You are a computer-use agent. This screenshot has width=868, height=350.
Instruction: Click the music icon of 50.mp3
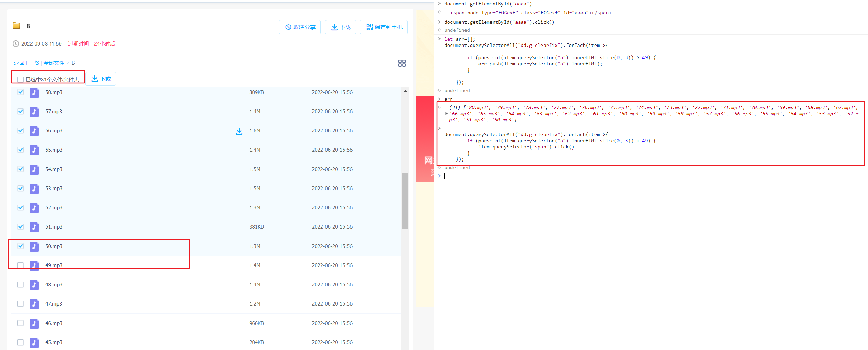(34, 246)
